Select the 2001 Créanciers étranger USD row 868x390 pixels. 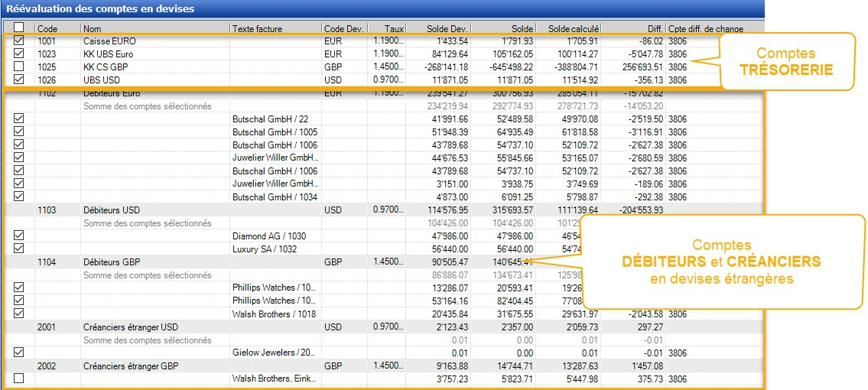click(130, 327)
